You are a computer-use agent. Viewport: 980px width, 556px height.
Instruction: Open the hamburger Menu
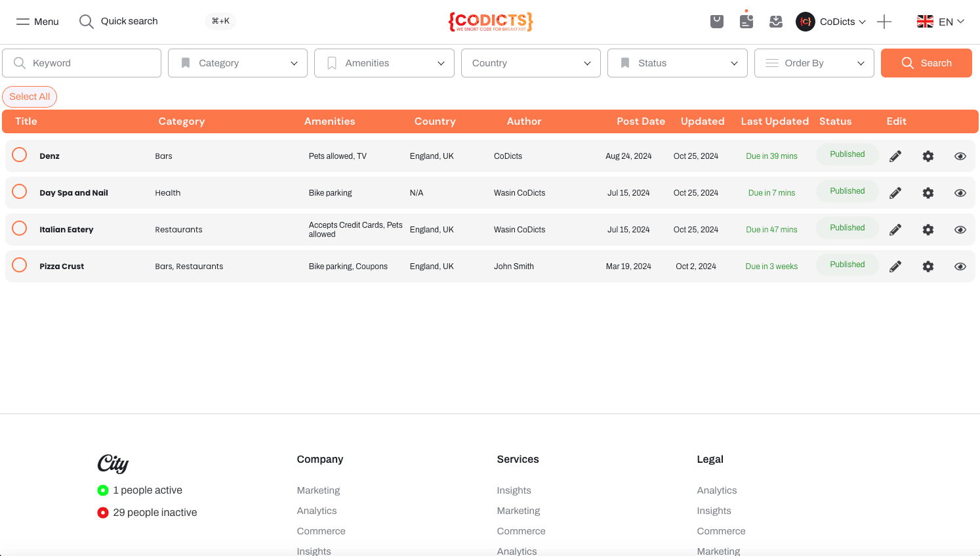tap(37, 22)
